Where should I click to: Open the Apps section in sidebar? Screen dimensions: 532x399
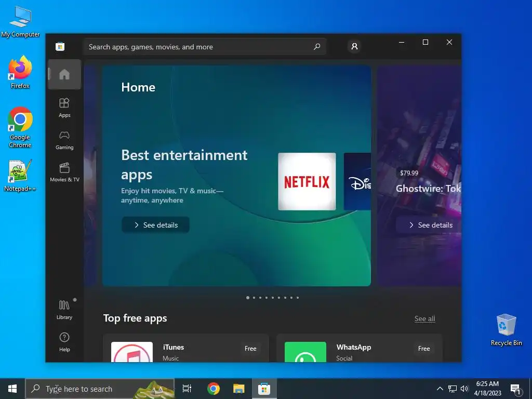(64, 108)
